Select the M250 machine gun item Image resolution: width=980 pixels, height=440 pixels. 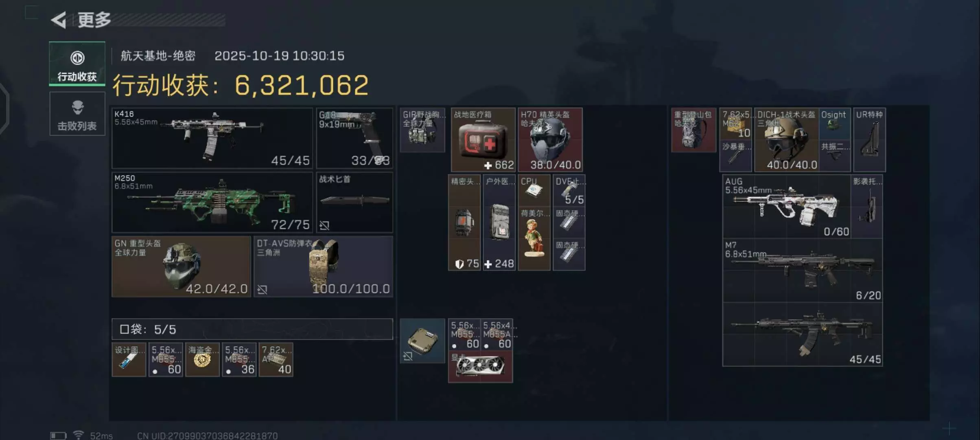pos(212,202)
